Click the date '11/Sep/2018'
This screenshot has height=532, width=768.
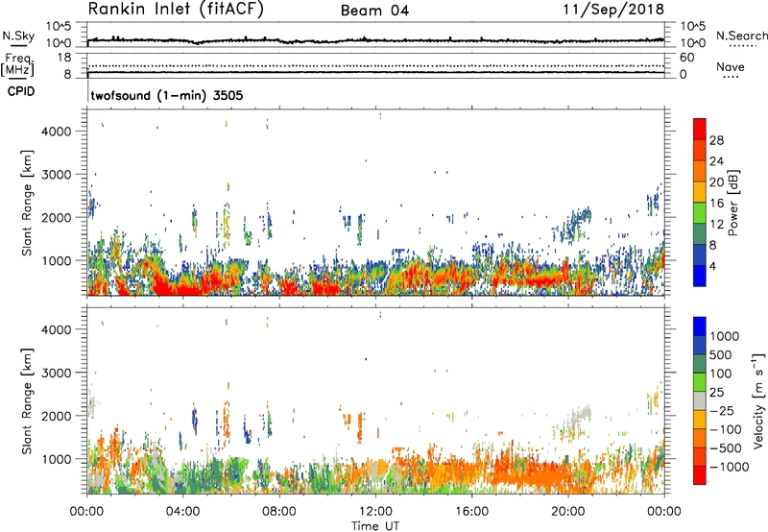point(613,10)
